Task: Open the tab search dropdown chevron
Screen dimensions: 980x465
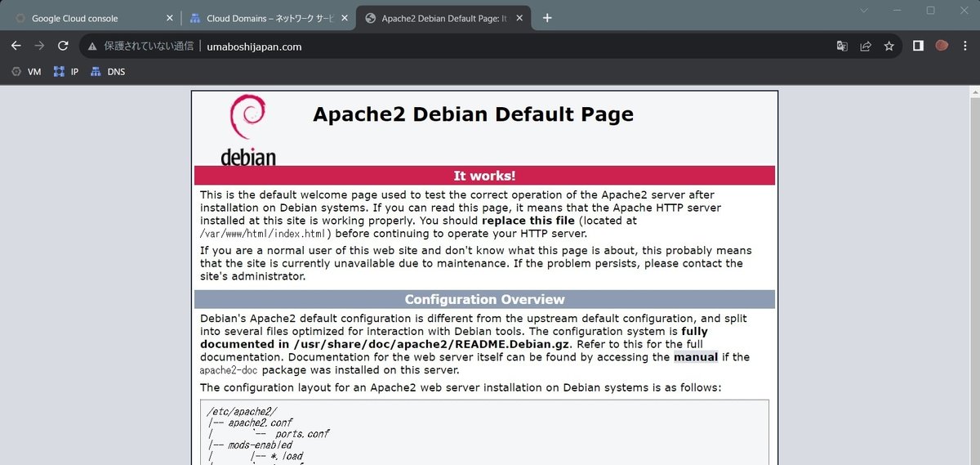Action: point(866,10)
